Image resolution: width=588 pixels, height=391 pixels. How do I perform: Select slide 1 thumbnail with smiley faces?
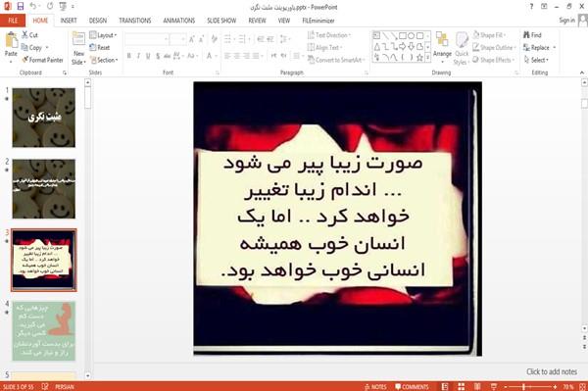coord(44,118)
